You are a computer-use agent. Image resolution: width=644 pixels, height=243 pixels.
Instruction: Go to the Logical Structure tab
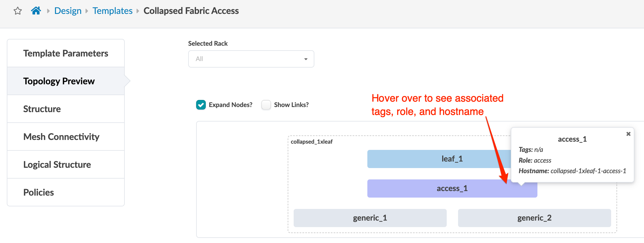point(57,165)
